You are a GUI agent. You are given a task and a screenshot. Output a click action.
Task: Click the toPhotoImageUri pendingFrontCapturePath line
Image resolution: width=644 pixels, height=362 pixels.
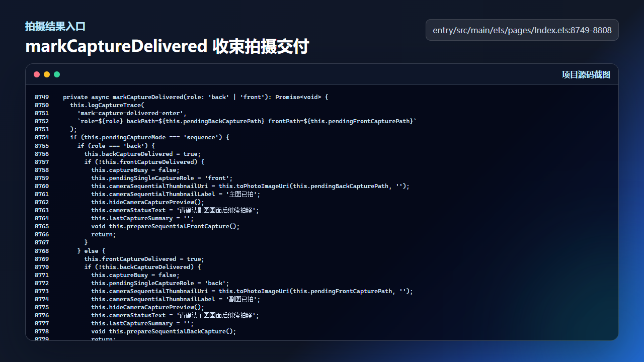coord(252,291)
